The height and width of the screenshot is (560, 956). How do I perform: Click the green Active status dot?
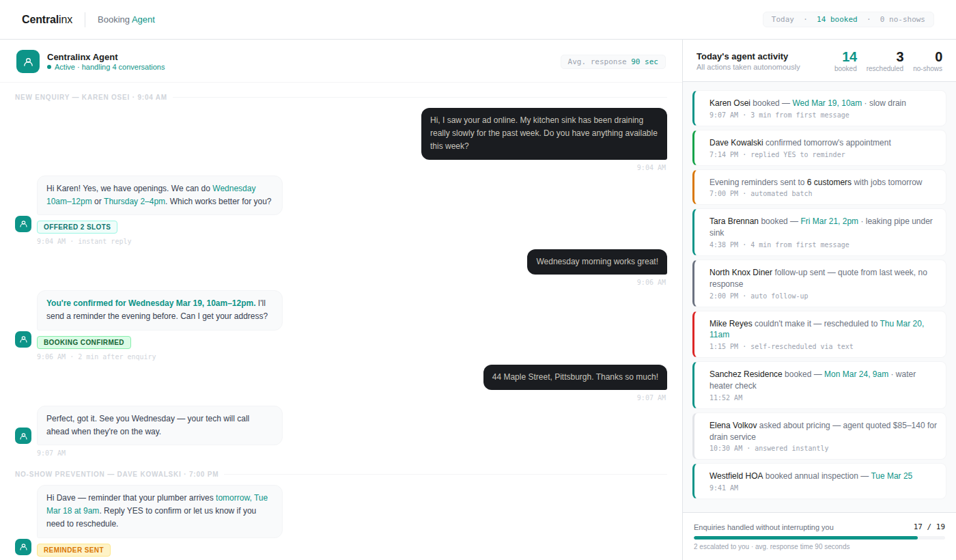point(49,68)
